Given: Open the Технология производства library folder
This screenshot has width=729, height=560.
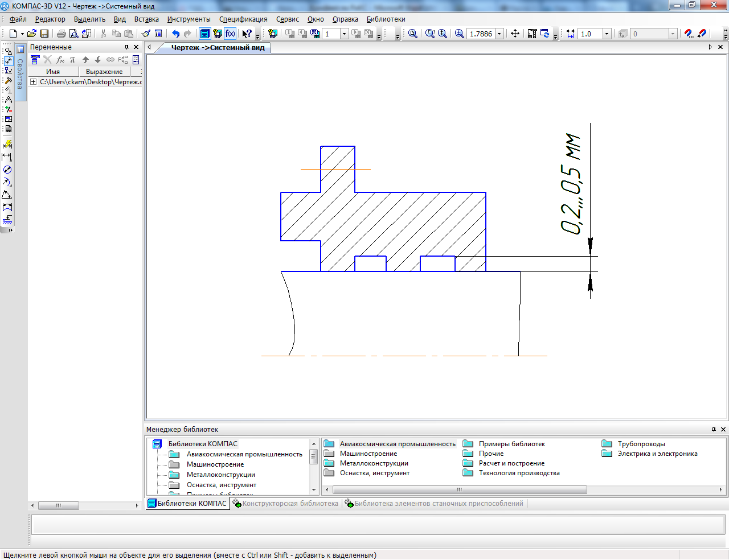Looking at the screenshot, I should click(511, 473).
